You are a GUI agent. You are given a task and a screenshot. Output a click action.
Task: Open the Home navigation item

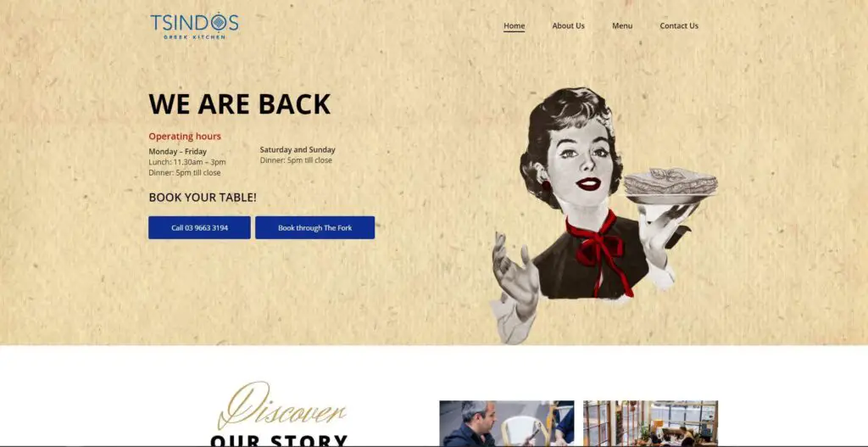(514, 25)
